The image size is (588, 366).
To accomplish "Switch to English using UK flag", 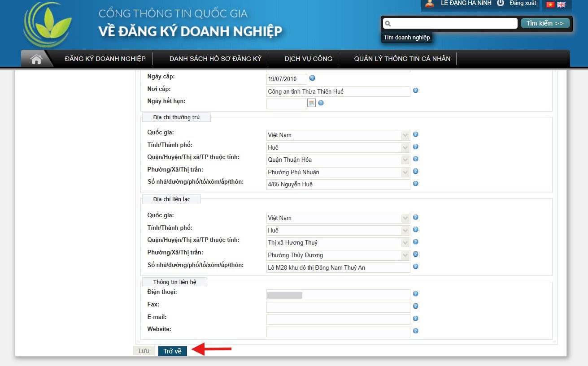I will coord(561,4).
